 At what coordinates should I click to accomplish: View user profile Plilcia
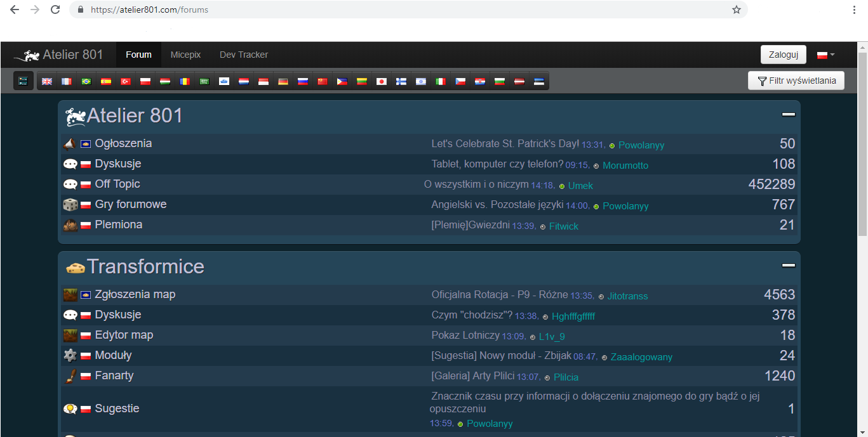click(x=566, y=377)
